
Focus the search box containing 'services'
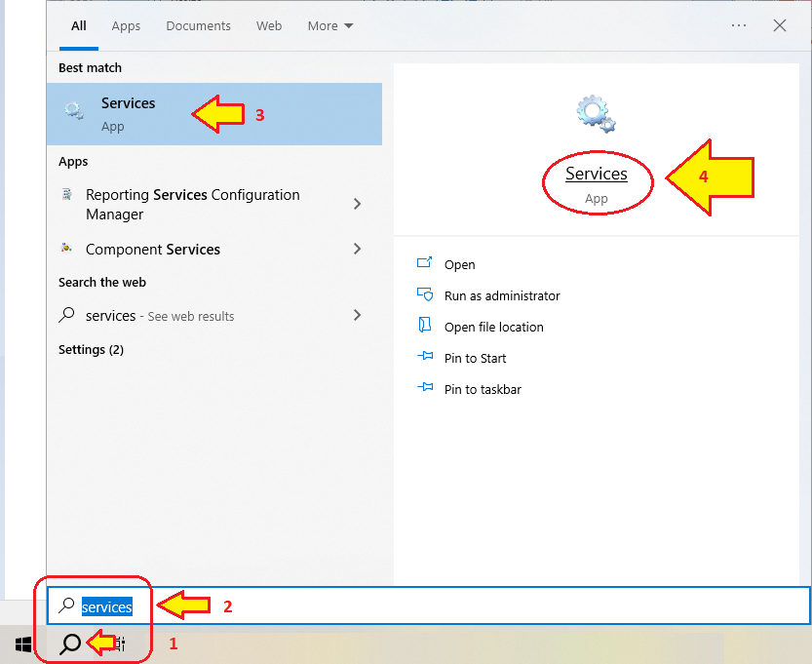tap(429, 606)
